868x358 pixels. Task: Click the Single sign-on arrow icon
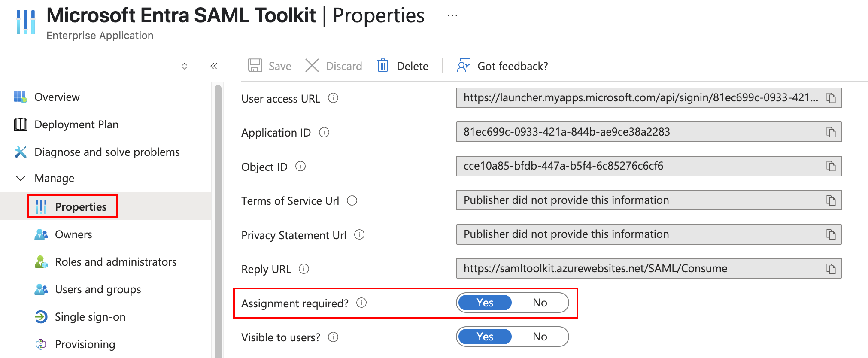41,317
